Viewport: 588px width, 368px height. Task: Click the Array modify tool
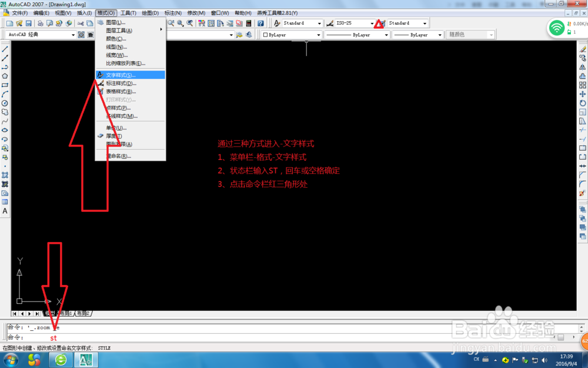pos(582,85)
